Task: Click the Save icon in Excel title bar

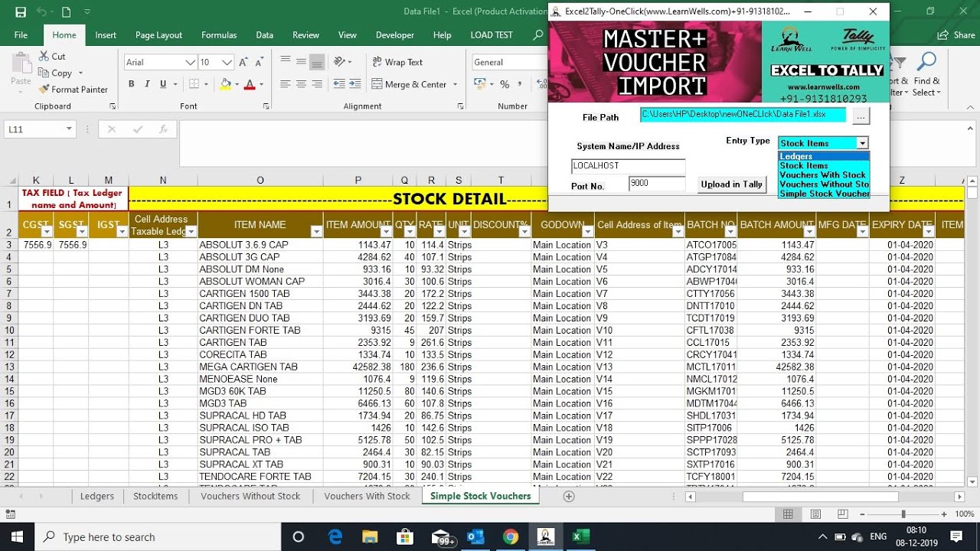Action: click(21, 12)
